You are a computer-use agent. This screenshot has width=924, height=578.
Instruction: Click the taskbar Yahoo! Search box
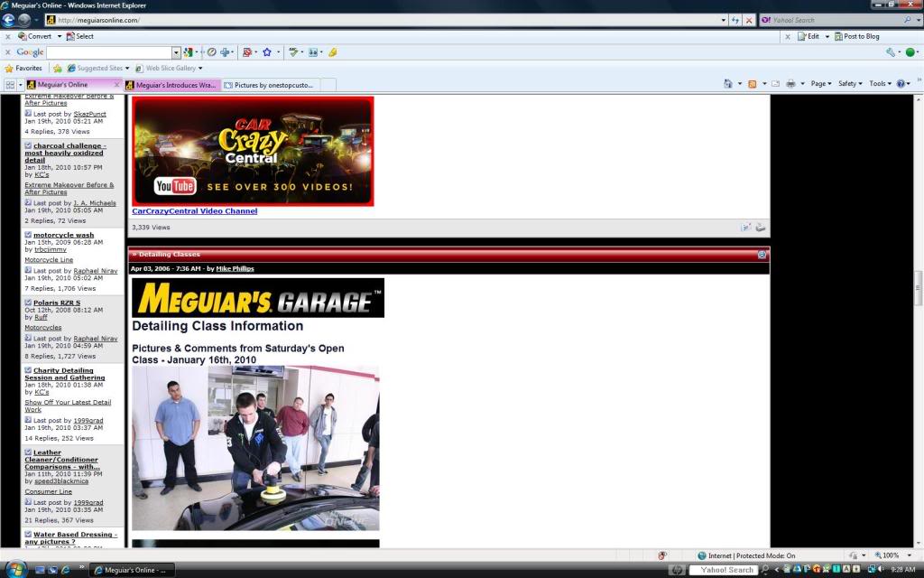pos(723,570)
